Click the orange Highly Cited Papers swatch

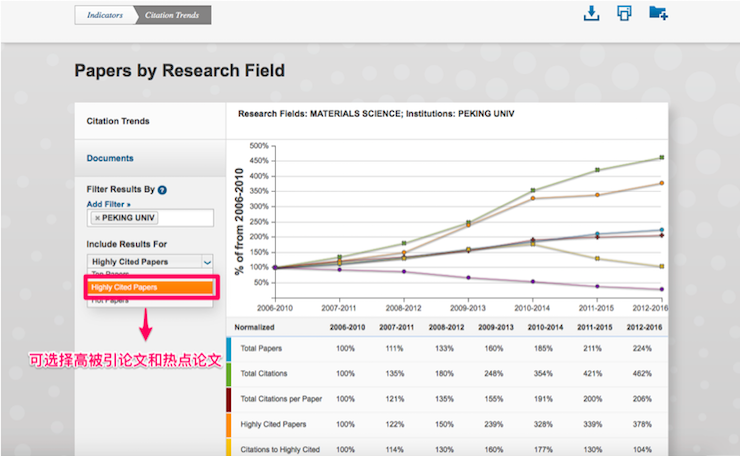(x=230, y=424)
